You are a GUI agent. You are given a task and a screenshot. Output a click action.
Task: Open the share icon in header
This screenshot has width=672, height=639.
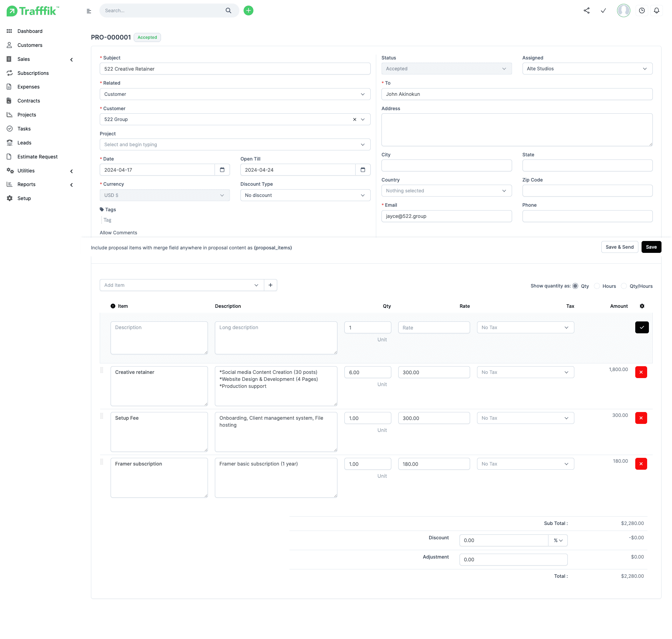[587, 10]
